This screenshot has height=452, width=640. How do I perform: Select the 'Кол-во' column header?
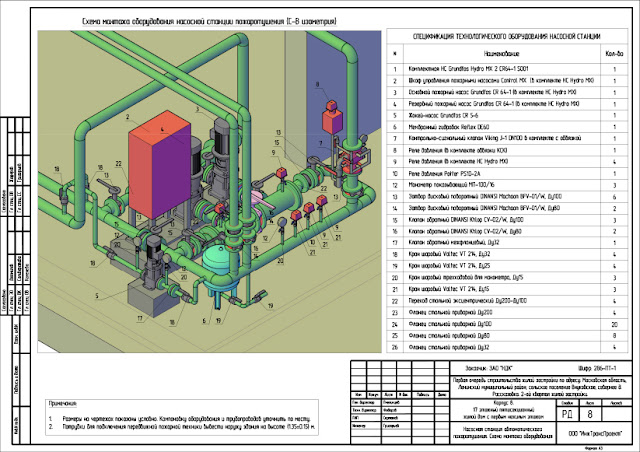[614, 53]
